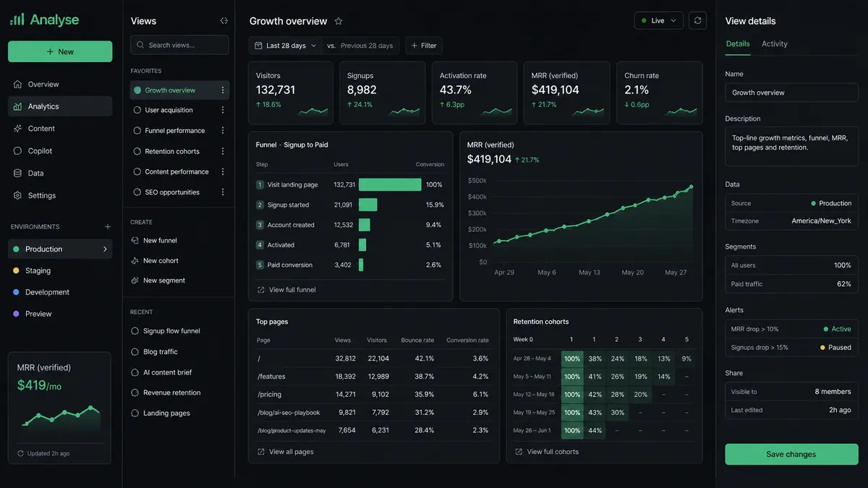Switch to the Details tab

[x=738, y=43]
